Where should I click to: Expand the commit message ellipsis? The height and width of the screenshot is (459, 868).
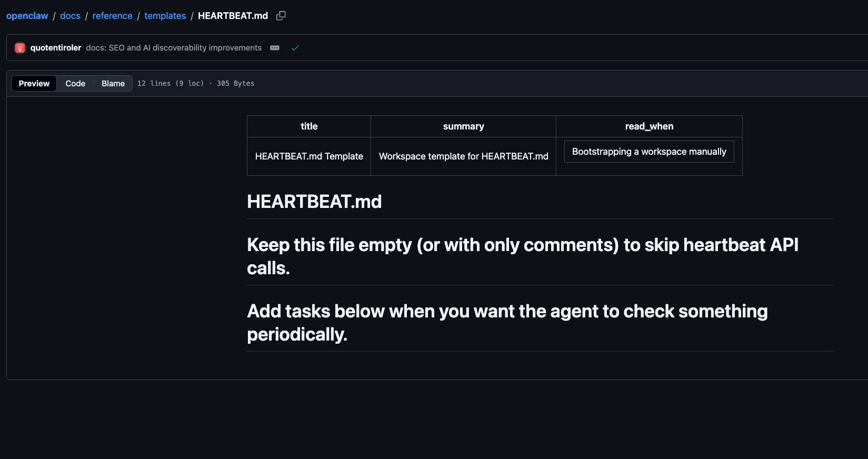click(x=275, y=48)
